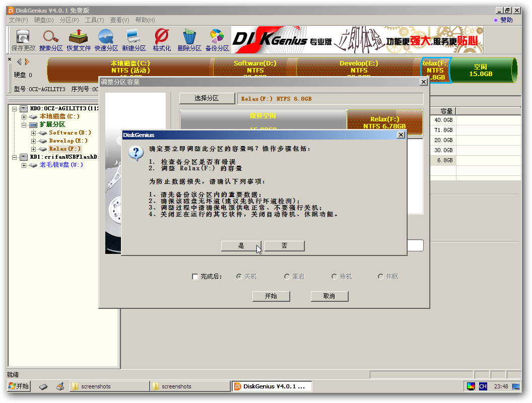This screenshot has width=532, height=403.
Task: Select 老毛桃U盘 (U:) in the tree
Action: [x=61, y=165]
